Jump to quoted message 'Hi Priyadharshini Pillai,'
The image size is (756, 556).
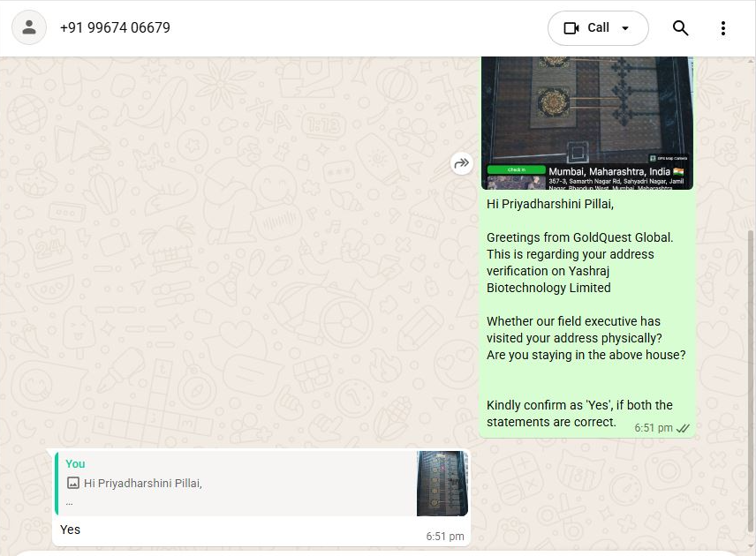pyautogui.click(x=261, y=484)
